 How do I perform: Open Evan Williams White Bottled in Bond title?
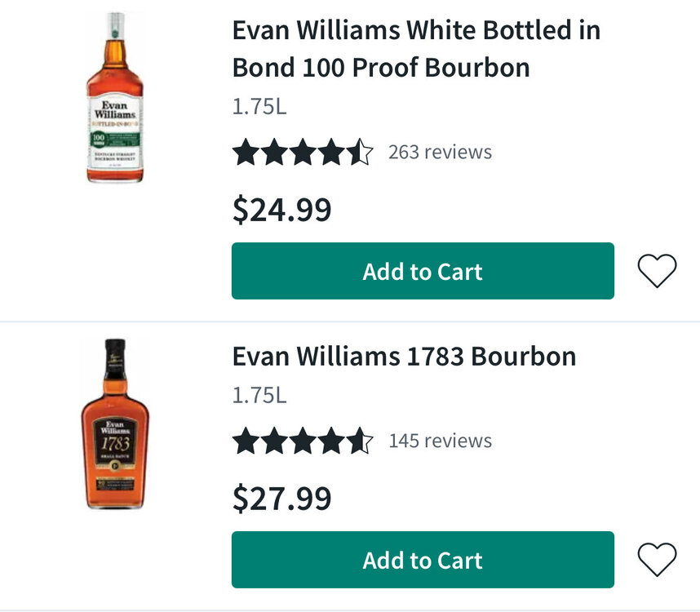pyautogui.click(x=416, y=49)
